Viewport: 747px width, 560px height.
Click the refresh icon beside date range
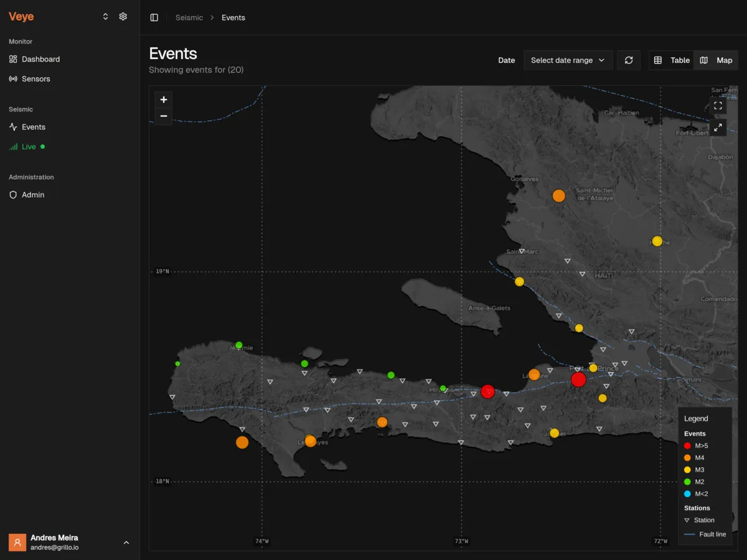629,60
